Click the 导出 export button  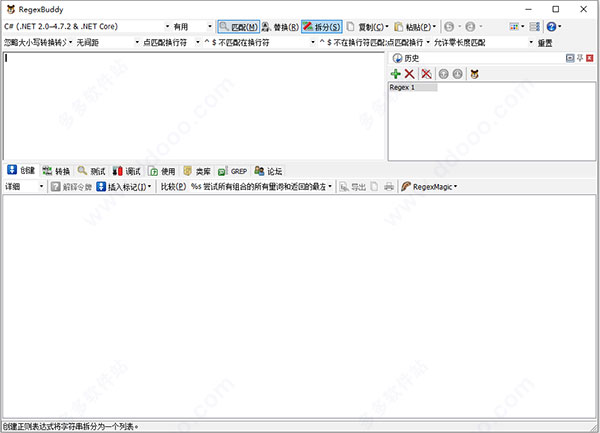pos(353,187)
